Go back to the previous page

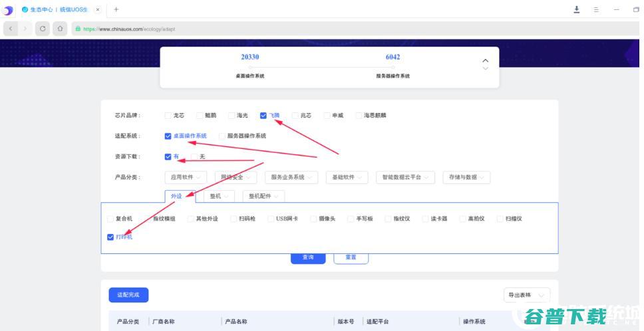[10, 29]
